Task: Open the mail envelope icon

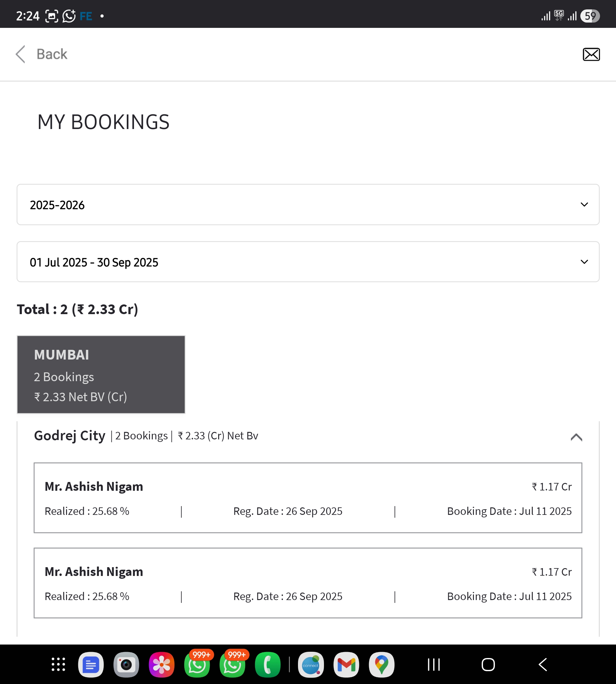Action: [591, 54]
